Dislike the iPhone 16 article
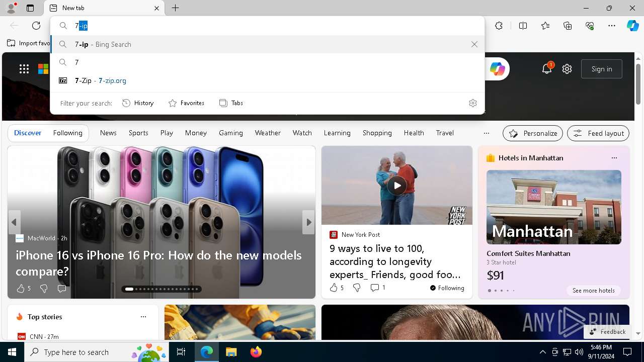 click(44, 289)
